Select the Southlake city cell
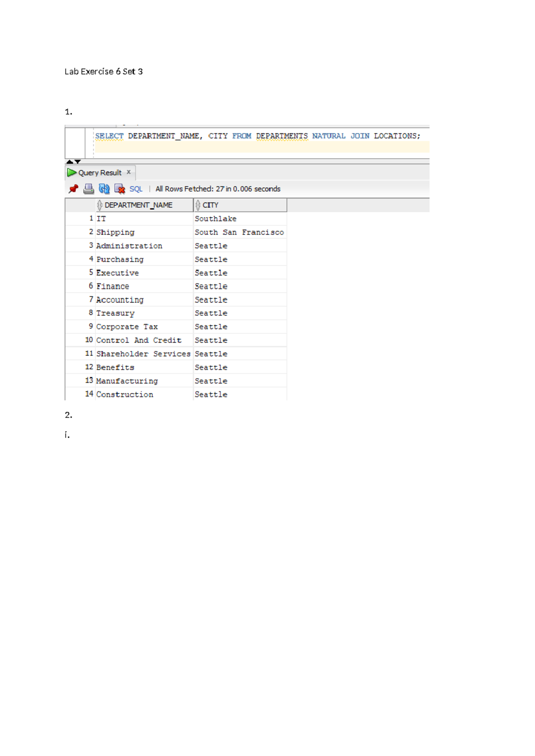The width and height of the screenshot is (535, 756). (240, 219)
